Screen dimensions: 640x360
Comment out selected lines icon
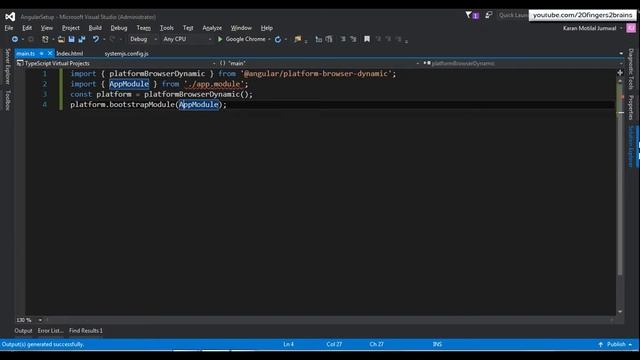(343, 39)
